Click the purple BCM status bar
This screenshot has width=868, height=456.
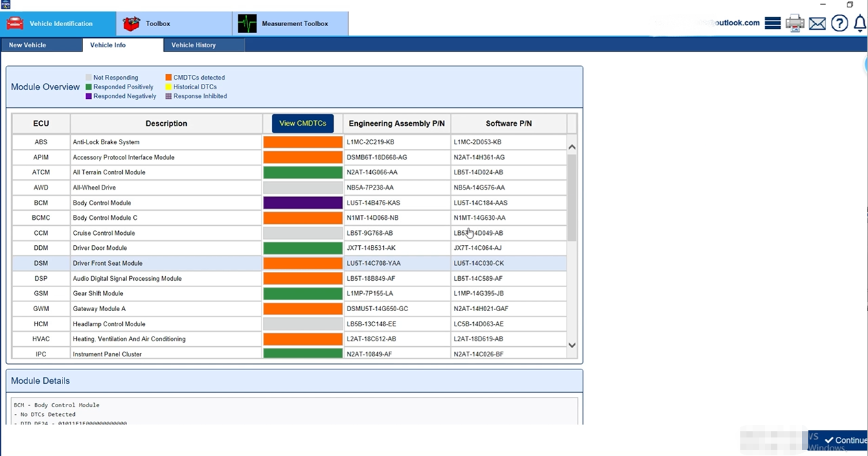pos(302,203)
